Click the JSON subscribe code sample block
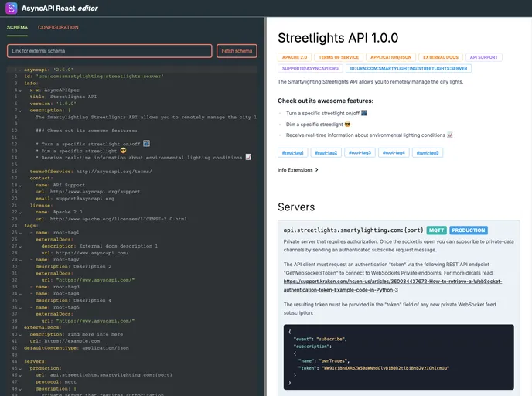The height and width of the screenshot is (396, 532). click(x=399, y=357)
